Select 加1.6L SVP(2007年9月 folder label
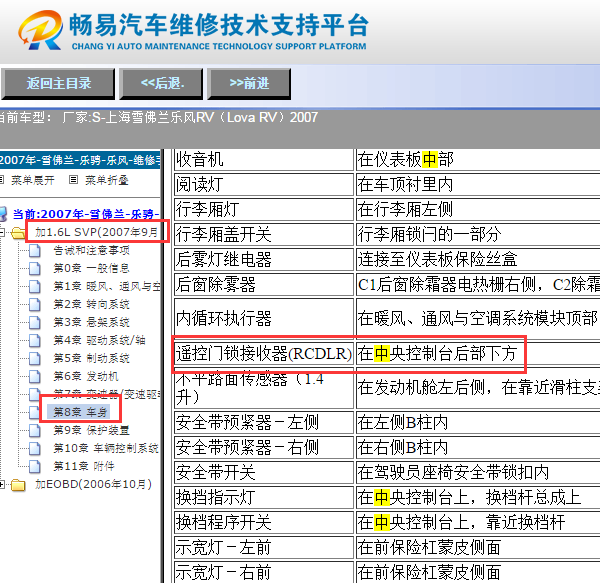 click(96, 232)
